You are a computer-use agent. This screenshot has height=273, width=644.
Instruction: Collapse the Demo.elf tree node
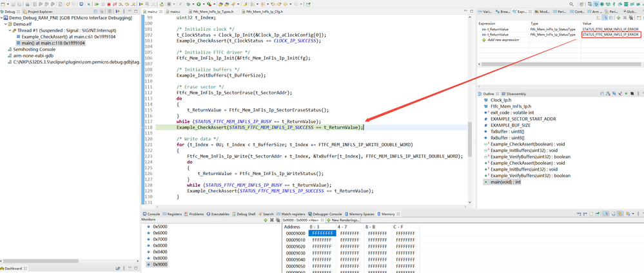(5, 24)
